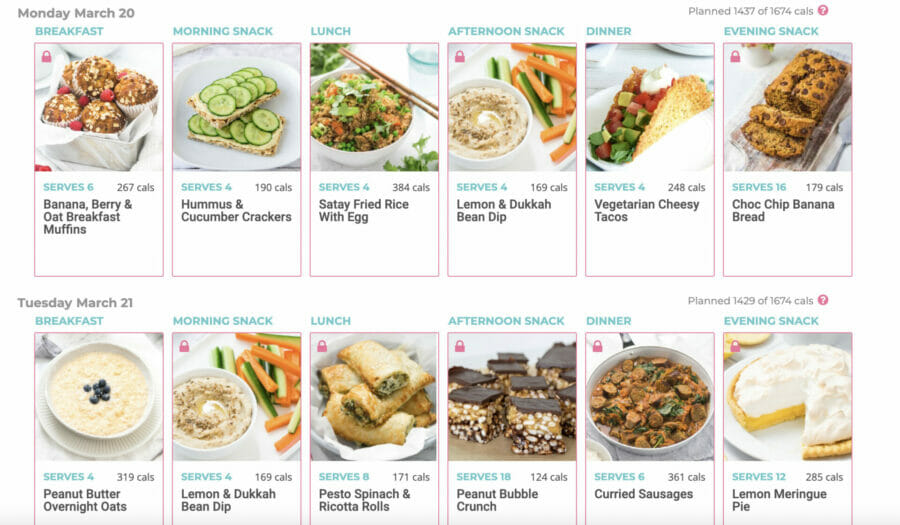Click Satay Fried Rice With Egg title

[363, 211]
